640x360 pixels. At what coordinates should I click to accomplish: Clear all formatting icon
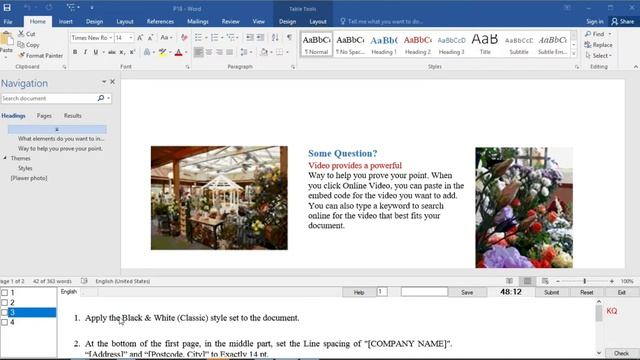click(x=184, y=38)
